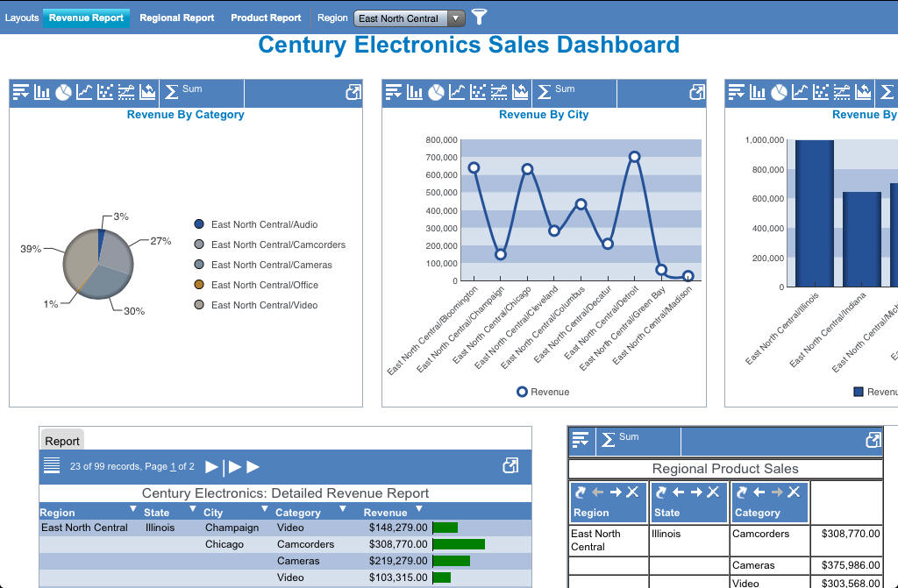The height and width of the screenshot is (588, 898).
Task: Select pie chart icon in the third chart panel
Action: click(779, 92)
